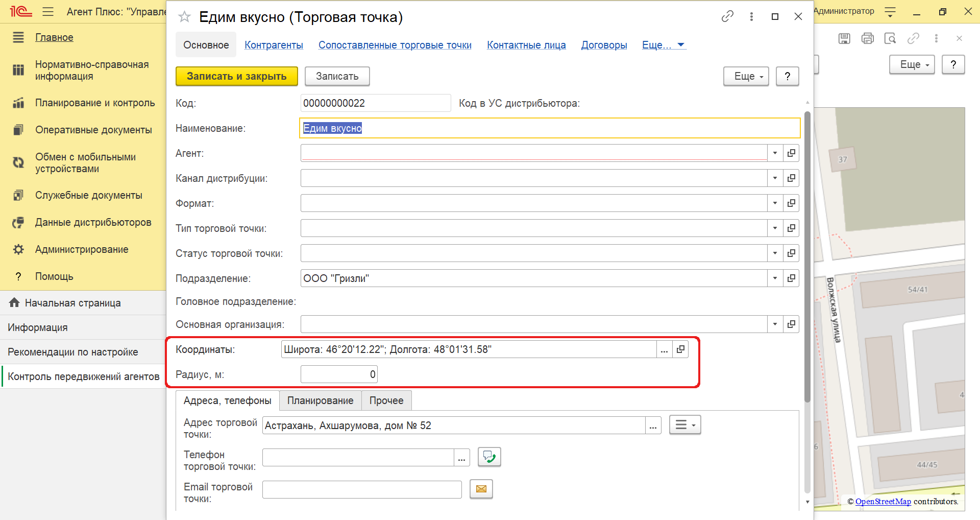Click the email envelope icon button
The image size is (980, 520).
tap(481, 489)
